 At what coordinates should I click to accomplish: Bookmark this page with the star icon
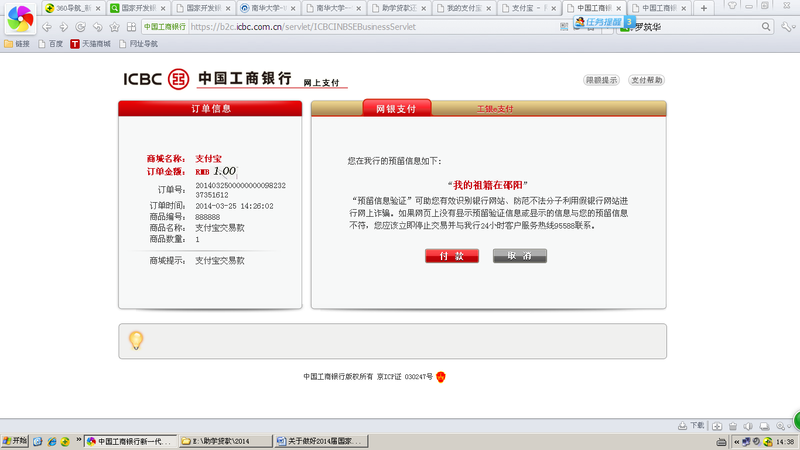(114, 27)
